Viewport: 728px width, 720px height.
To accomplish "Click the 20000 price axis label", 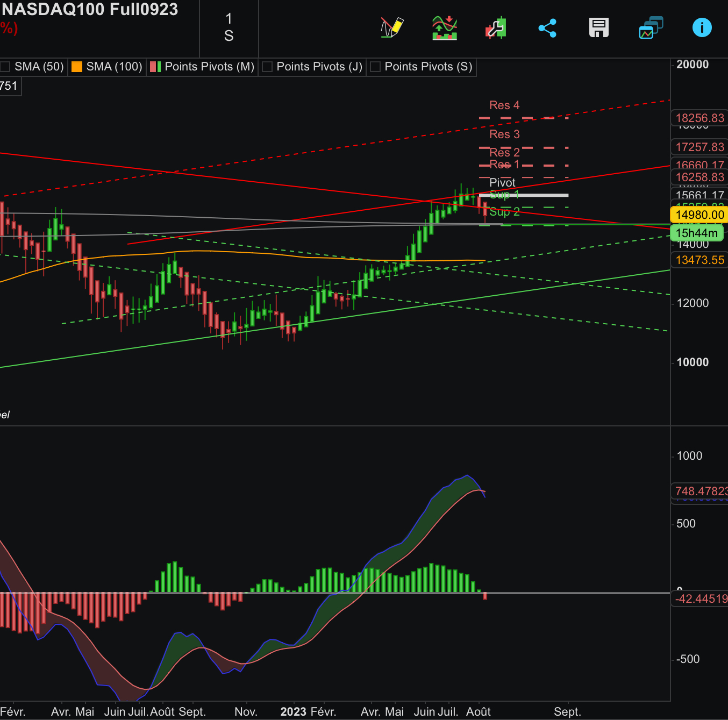I will [693, 65].
